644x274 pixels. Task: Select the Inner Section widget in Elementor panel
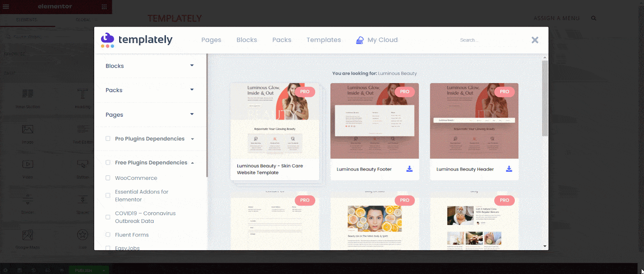(28, 99)
